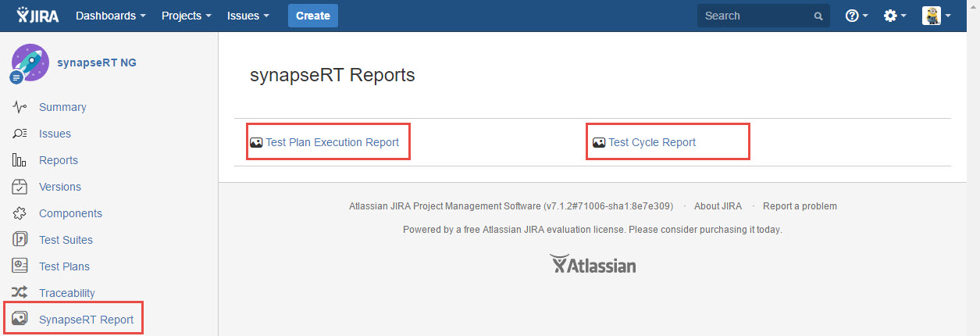Select the Traceability shuffle icon
The image size is (980, 336).
tap(20, 293)
